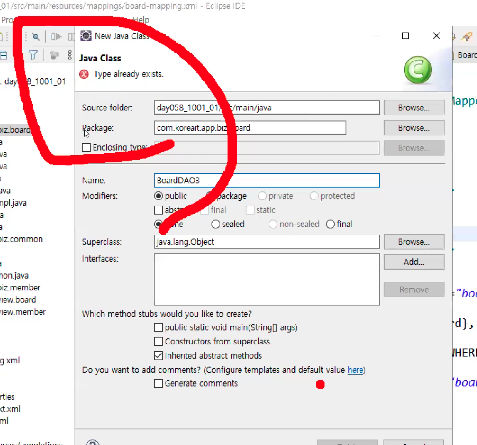Click the Package input field
The image size is (477, 445).
pos(250,128)
